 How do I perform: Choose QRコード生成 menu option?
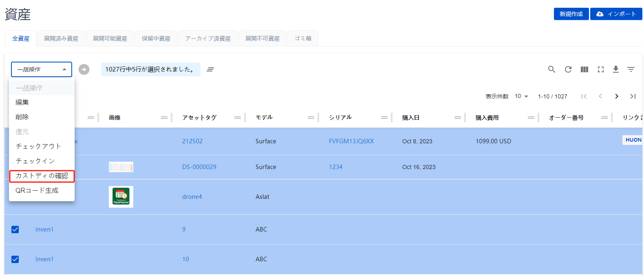(37, 191)
